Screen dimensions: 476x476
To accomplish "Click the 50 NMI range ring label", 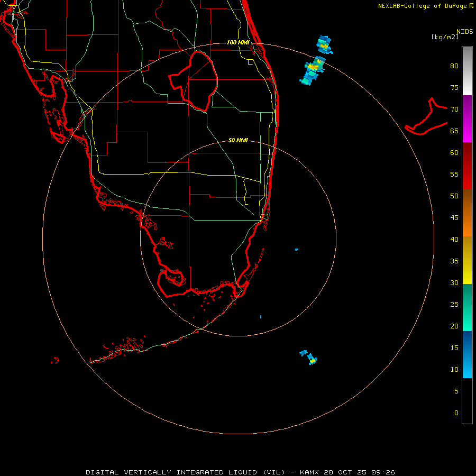I will [238, 140].
